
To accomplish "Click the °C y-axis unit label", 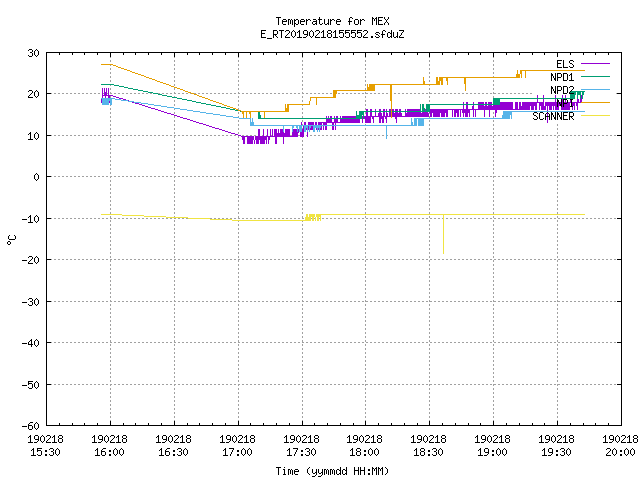I will (12, 240).
